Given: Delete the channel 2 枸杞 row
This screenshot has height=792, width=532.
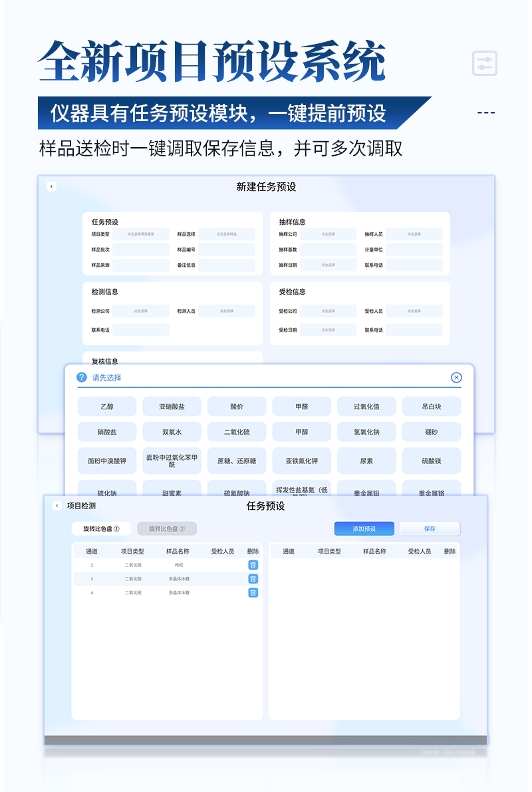Looking at the screenshot, I should pyautogui.click(x=253, y=564).
